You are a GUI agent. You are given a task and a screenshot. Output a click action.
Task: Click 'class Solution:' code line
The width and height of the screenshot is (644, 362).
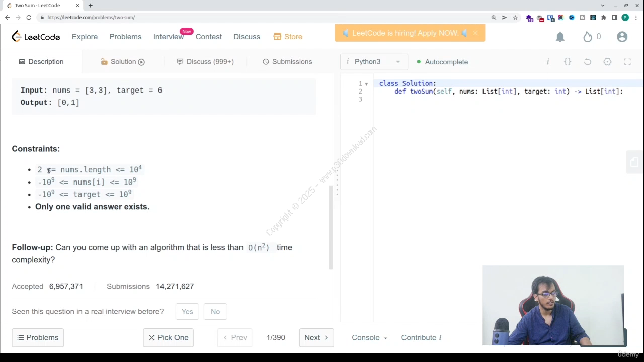point(408,84)
